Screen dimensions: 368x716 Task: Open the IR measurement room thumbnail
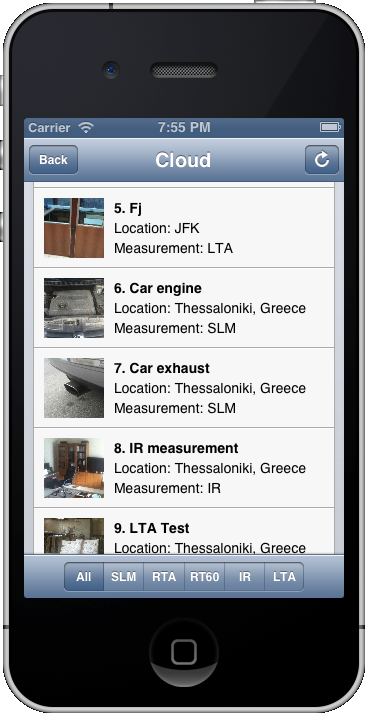tap(74, 468)
